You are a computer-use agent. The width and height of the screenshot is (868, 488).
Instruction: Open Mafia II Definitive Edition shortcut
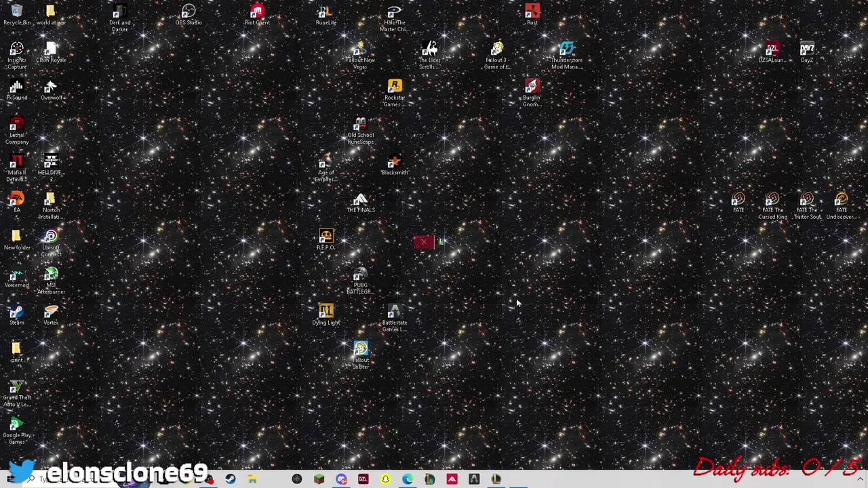tap(17, 167)
